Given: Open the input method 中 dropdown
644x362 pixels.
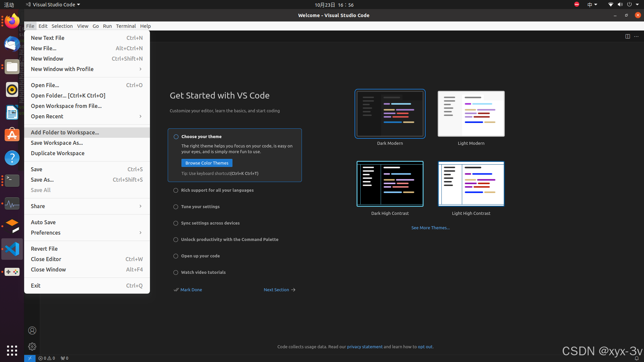Looking at the screenshot, I should point(592,5).
